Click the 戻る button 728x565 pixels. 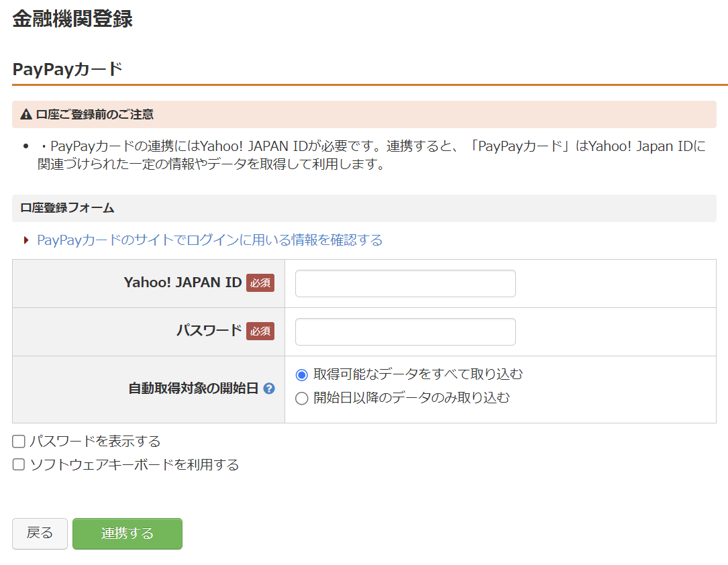[x=39, y=533]
